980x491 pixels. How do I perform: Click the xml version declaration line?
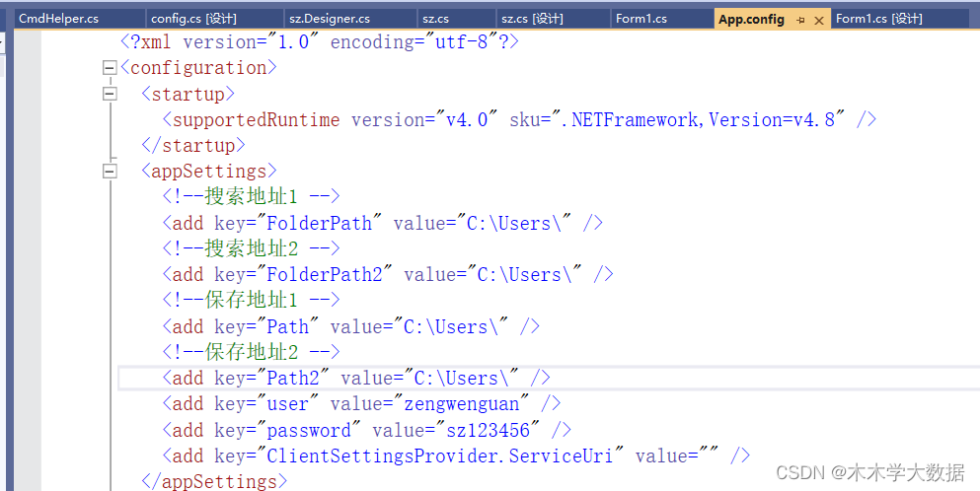320,41
